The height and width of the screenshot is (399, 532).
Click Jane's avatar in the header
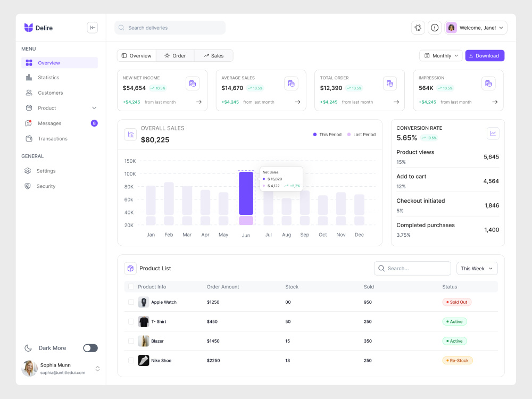click(451, 28)
